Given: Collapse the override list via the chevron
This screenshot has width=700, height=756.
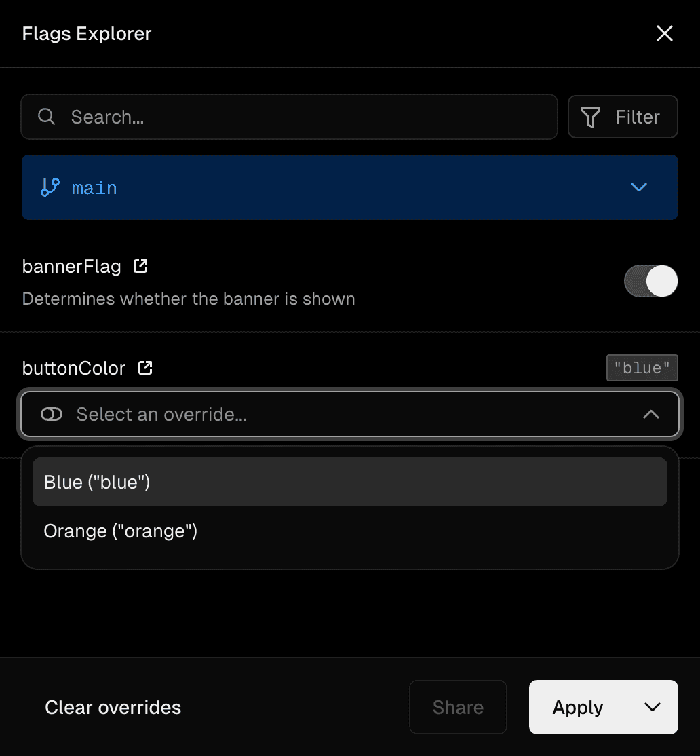Looking at the screenshot, I should pyautogui.click(x=651, y=414).
